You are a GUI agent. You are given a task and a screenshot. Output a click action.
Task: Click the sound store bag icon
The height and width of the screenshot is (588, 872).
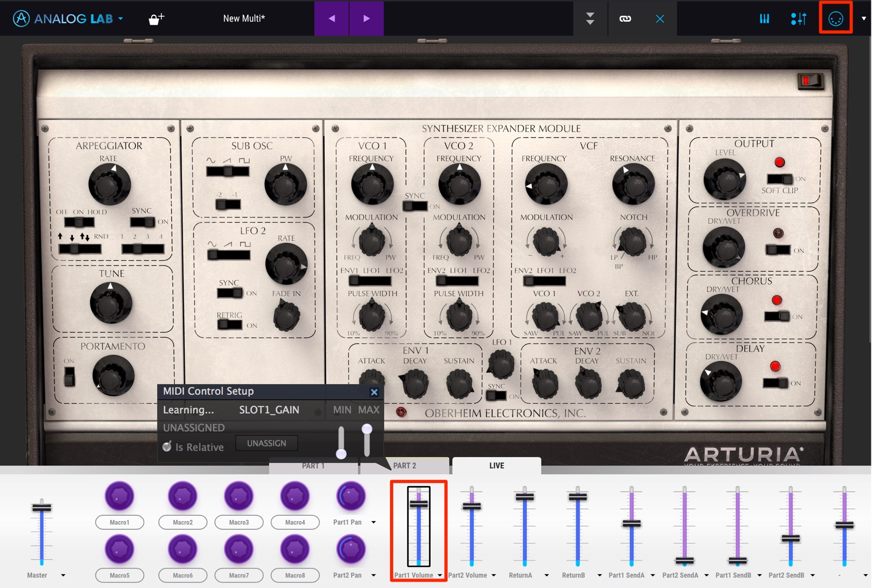pyautogui.click(x=156, y=19)
